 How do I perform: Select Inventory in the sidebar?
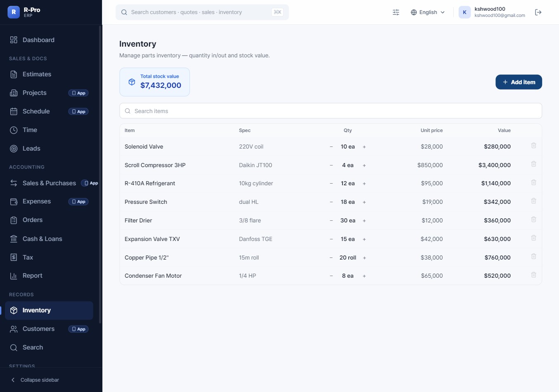(x=49, y=310)
